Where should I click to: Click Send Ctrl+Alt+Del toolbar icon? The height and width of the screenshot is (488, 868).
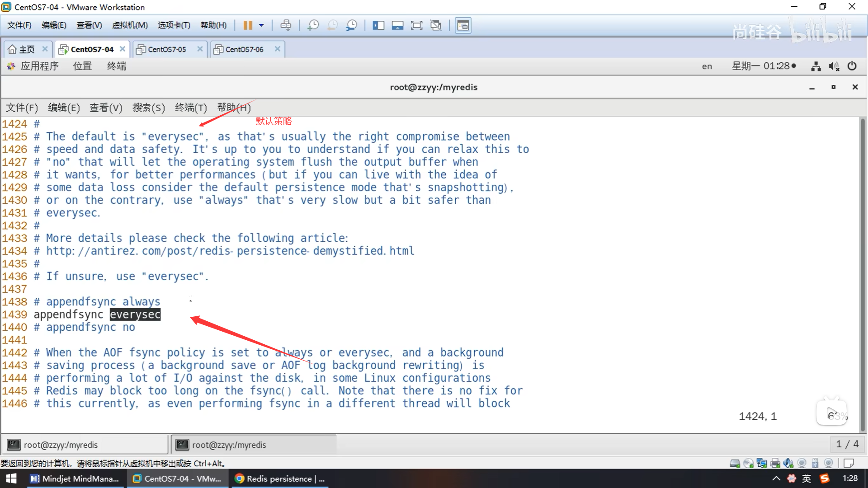pos(286,25)
